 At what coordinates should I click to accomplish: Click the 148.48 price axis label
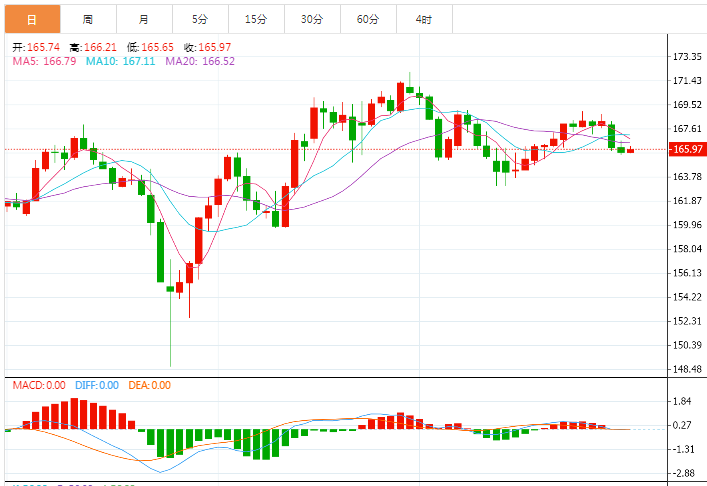coord(687,369)
